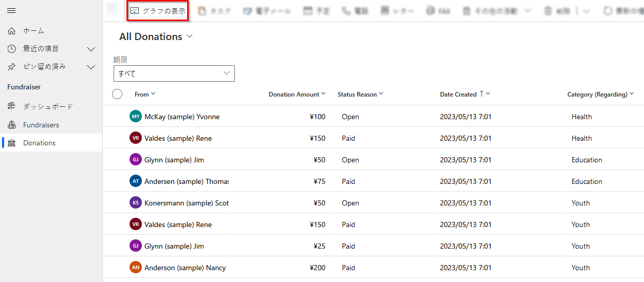The width and height of the screenshot is (644, 282).
Task: Click the 予定 calendar toolbar button
Action: click(317, 11)
